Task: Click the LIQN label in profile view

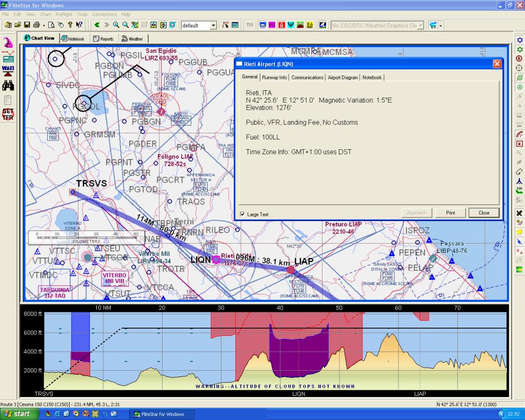Action: tap(299, 394)
